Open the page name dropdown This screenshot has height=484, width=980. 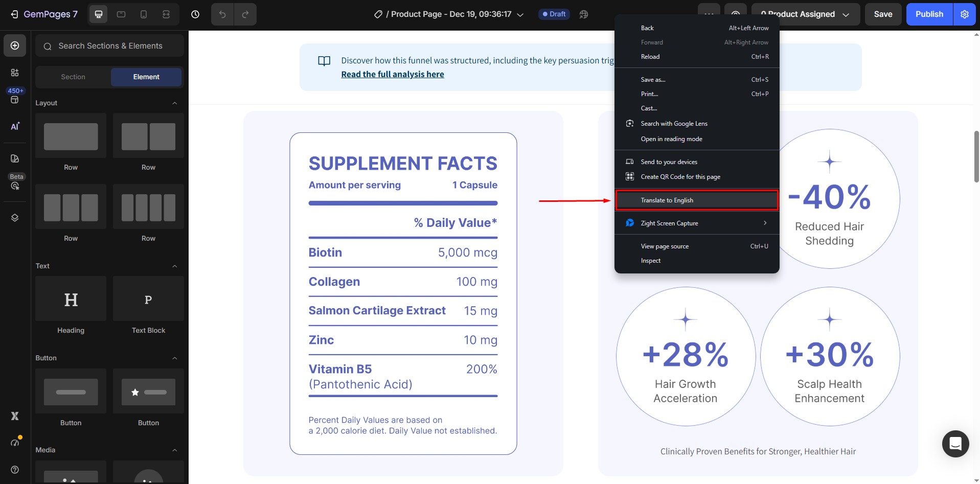pos(520,15)
